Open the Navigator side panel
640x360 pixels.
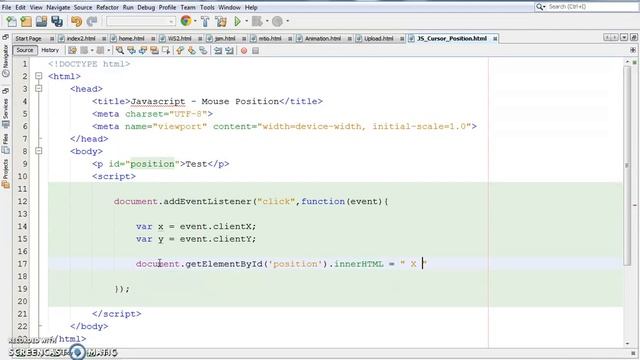[5, 60]
